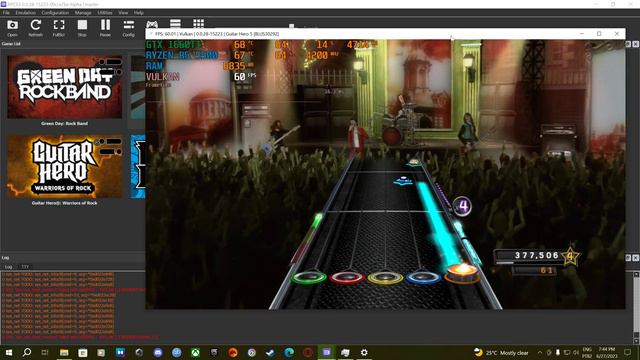Switch to the Log tab
The image size is (640, 360).
[x=8, y=267]
